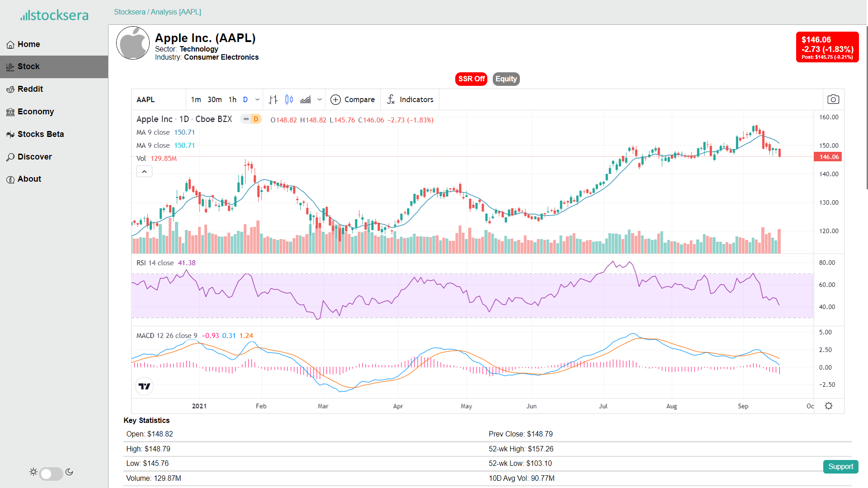Open the Economy sidebar menu item

35,112
